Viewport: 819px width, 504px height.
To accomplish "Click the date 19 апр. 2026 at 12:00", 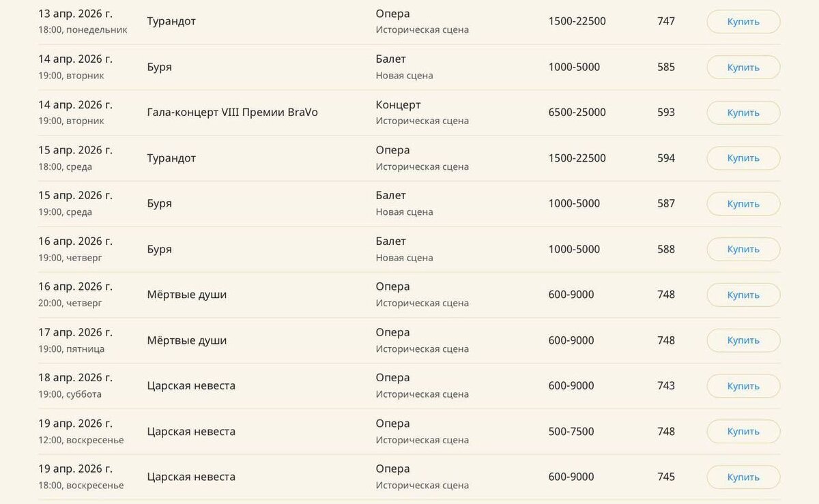I will [x=75, y=424].
